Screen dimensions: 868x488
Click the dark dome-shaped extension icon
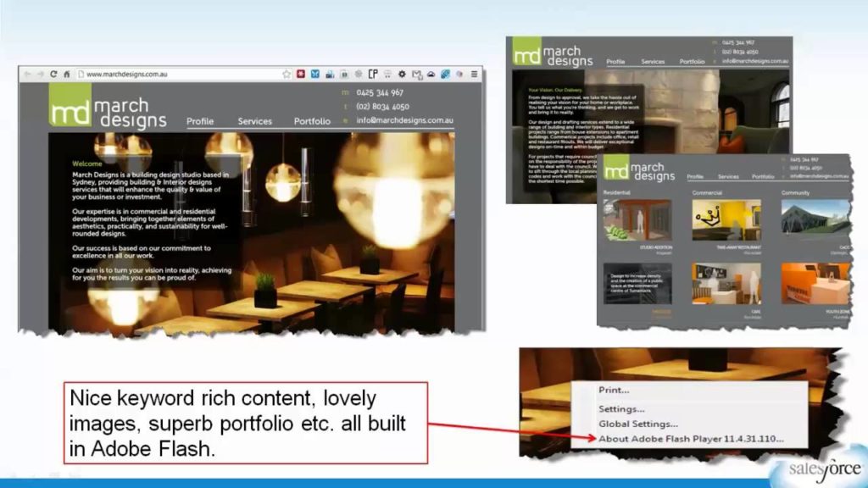click(431, 75)
